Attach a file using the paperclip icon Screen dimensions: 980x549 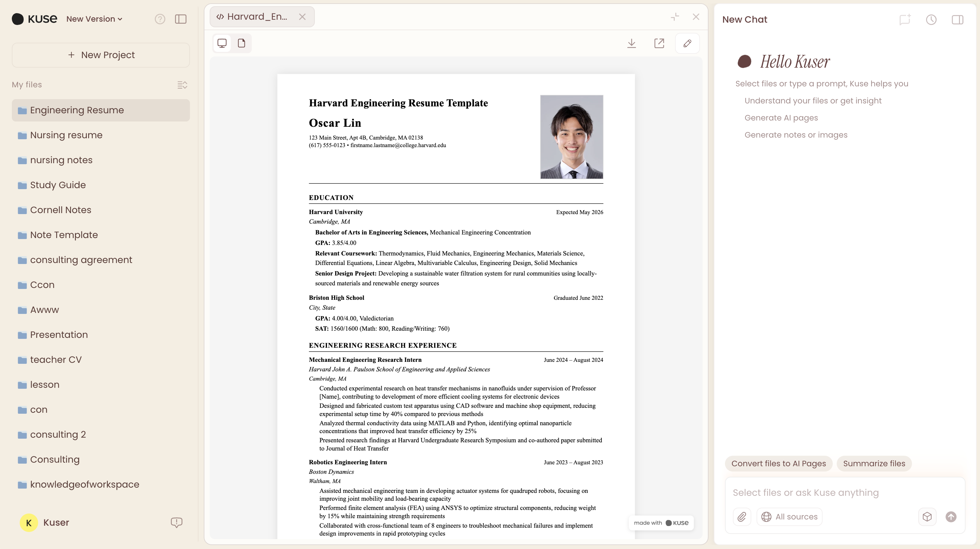pos(742,516)
